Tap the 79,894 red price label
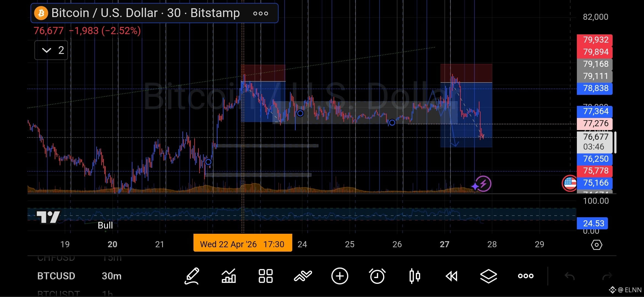 [595, 52]
